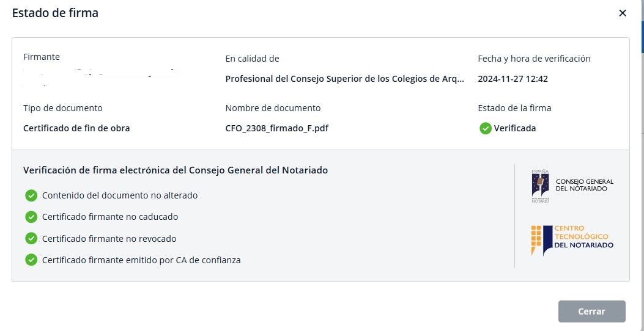Image resolution: width=644 pixels, height=331 pixels.
Task: Click the Certificado firmante emitido por CA text
Action: [141, 260]
